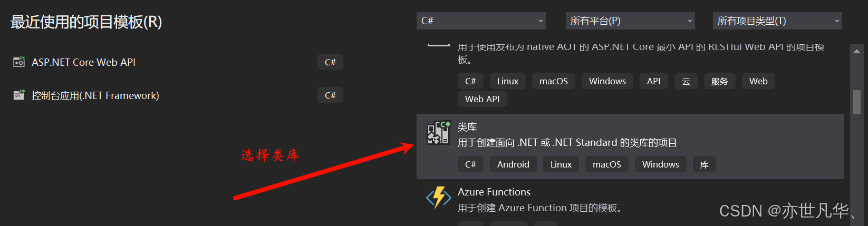Click the ASP.NET Core Web API template icon
Screen dimensions: 868x226
[19, 62]
